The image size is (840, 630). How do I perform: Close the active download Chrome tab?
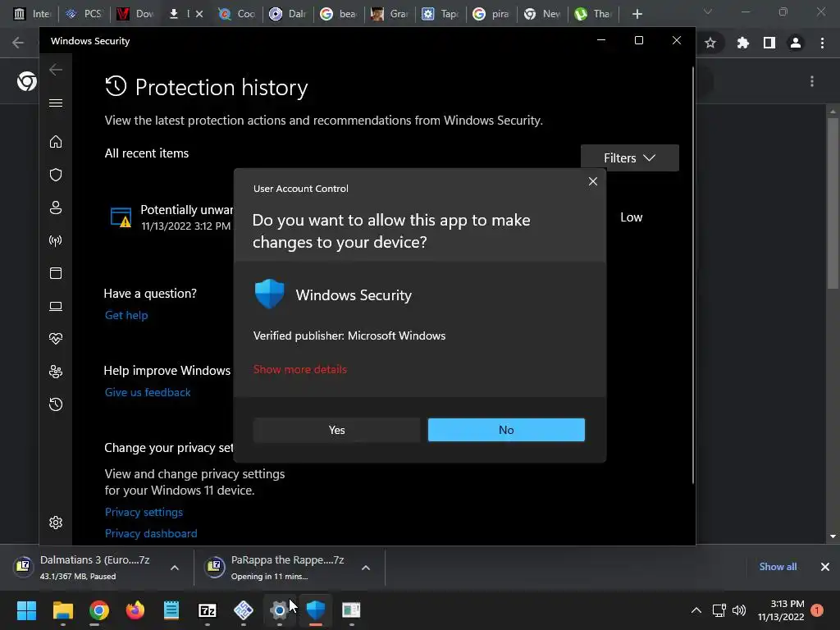(199, 14)
